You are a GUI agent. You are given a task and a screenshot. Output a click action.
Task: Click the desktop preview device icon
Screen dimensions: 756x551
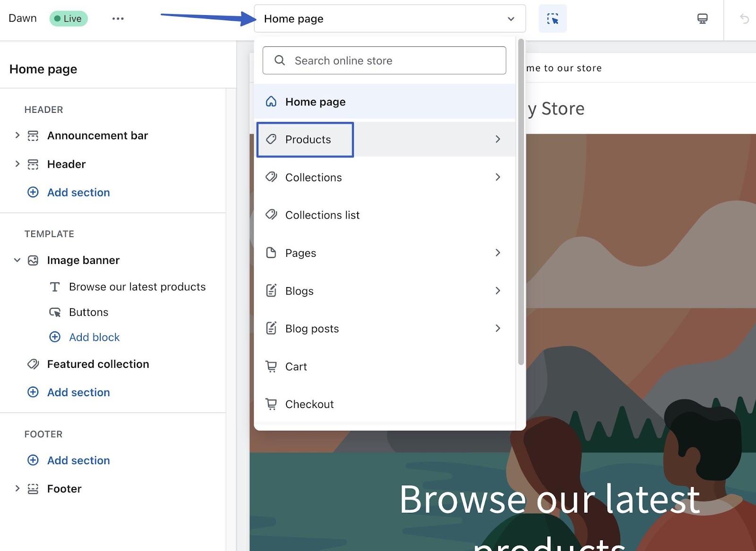click(x=702, y=19)
